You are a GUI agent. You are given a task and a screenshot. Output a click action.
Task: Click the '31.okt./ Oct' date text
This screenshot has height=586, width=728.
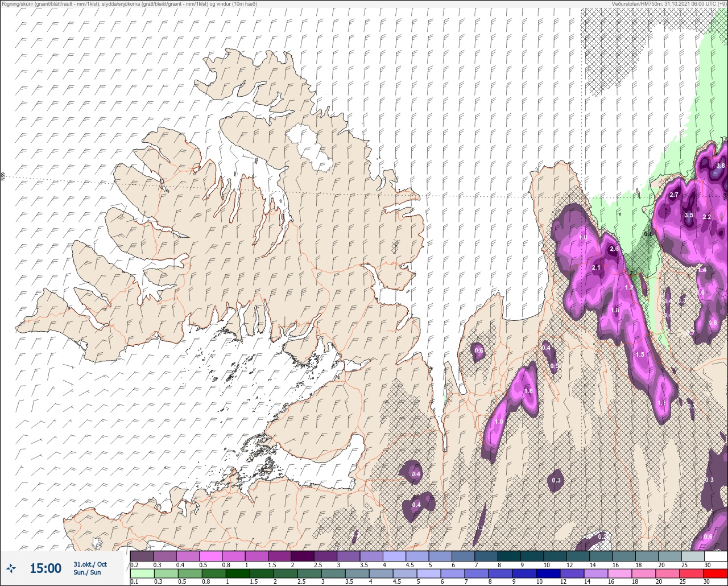pyautogui.click(x=90, y=564)
